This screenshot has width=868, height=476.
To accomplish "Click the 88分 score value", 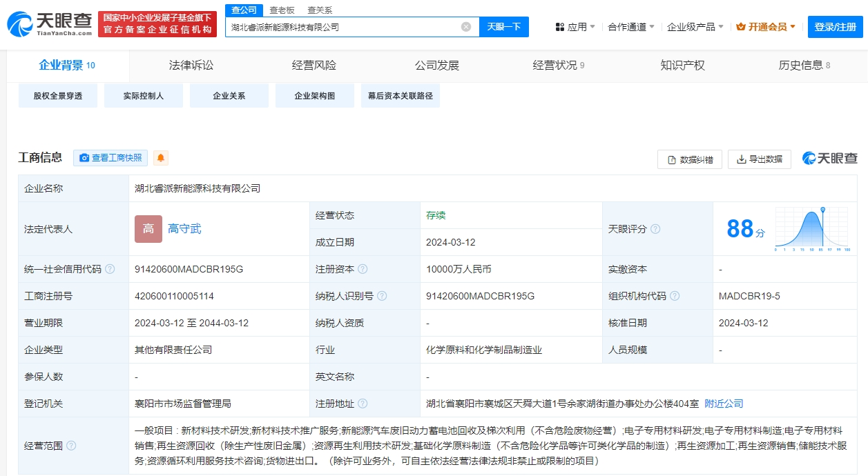I will click(x=746, y=229).
